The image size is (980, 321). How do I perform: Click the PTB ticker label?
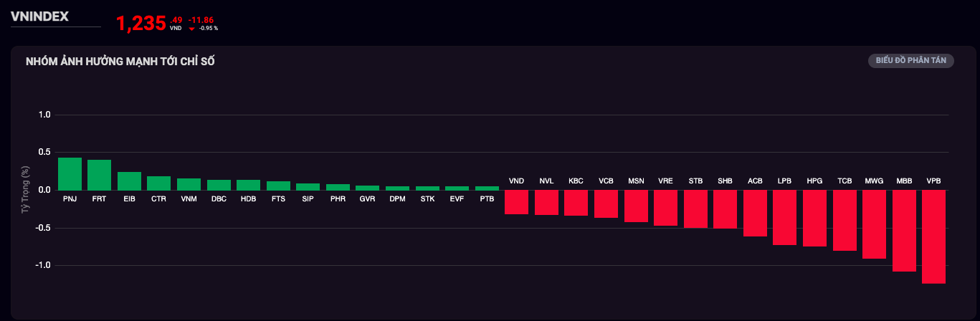[487, 198]
